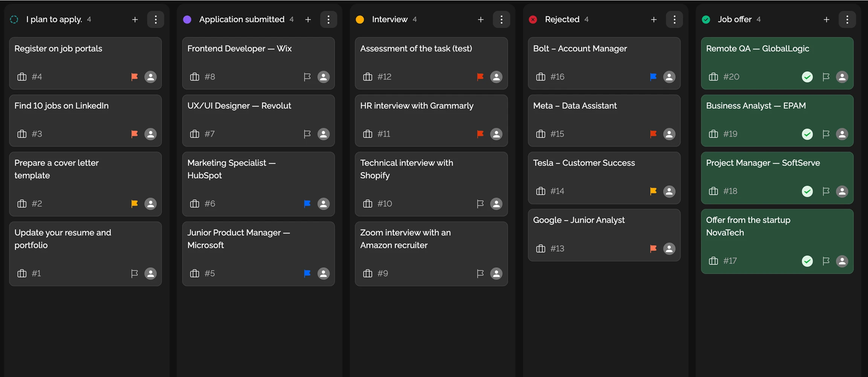This screenshot has width=868, height=377.
Task: Open the three-dot menu for Job offer column
Action: (847, 20)
